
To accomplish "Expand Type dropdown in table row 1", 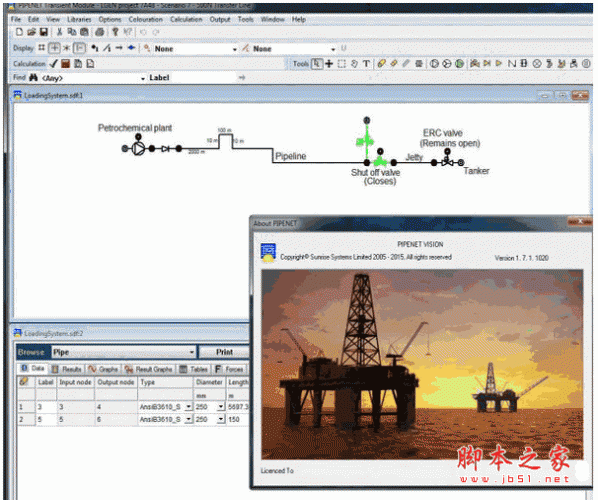I will (x=188, y=407).
